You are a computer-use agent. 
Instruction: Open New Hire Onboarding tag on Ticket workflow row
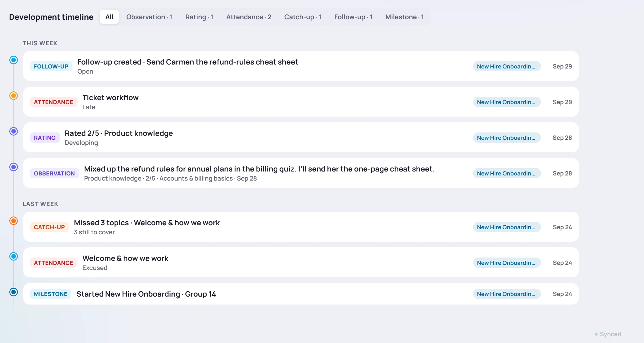507,102
